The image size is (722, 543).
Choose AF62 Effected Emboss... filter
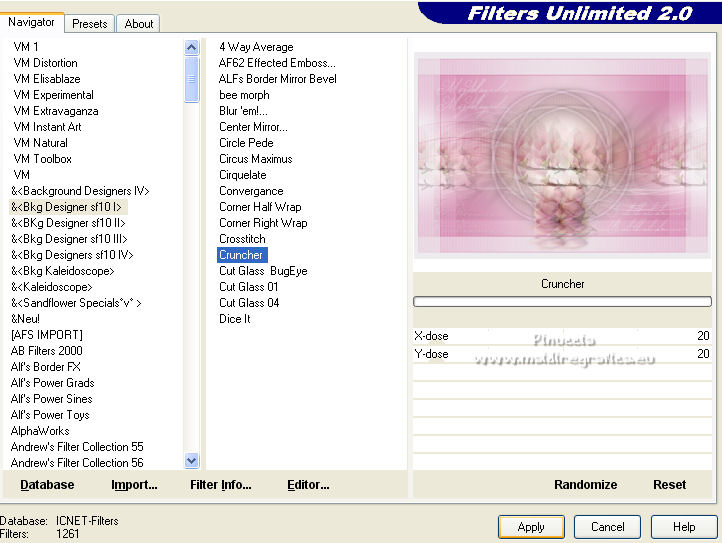click(277, 63)
